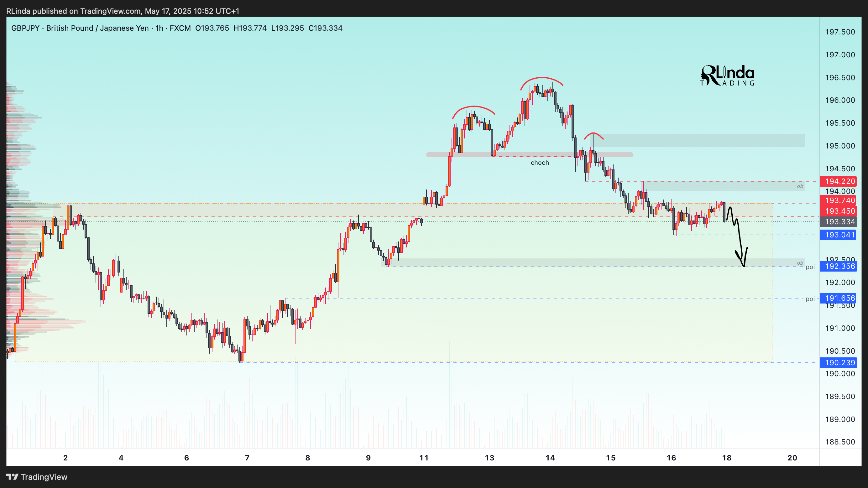Viewport: 868px width, 488px height.
Task: Click the 189.000 price scale value
Action: pyautogui.click(x=840, y=419)
